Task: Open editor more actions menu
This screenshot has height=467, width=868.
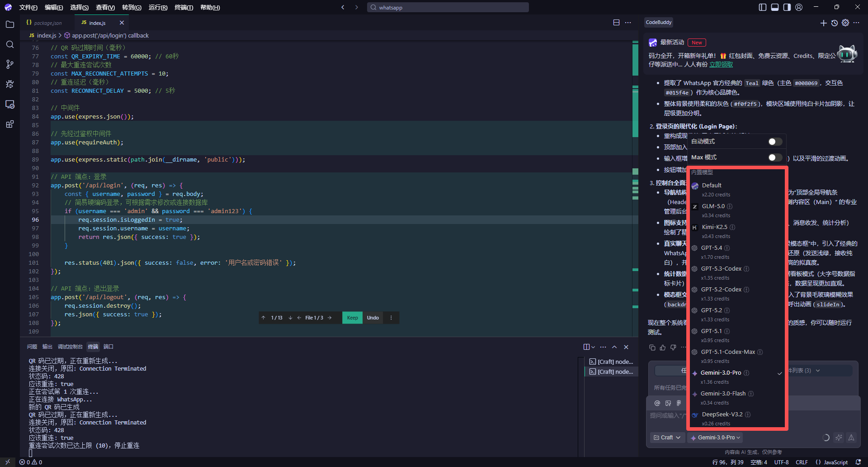Action: pyautogui.click(x=628, y=23)
